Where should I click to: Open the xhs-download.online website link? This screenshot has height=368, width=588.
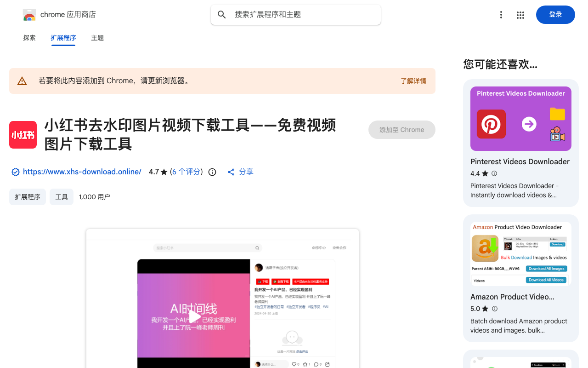pos(82,172)
